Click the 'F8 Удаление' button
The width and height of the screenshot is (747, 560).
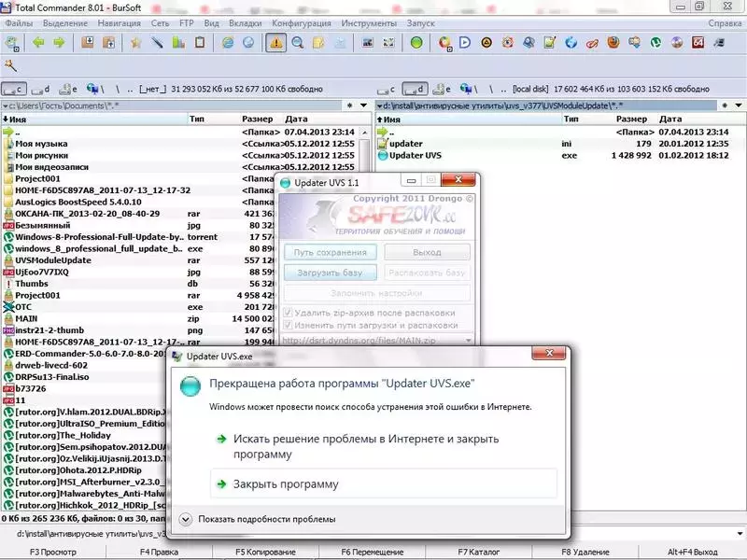click(585, 552)
